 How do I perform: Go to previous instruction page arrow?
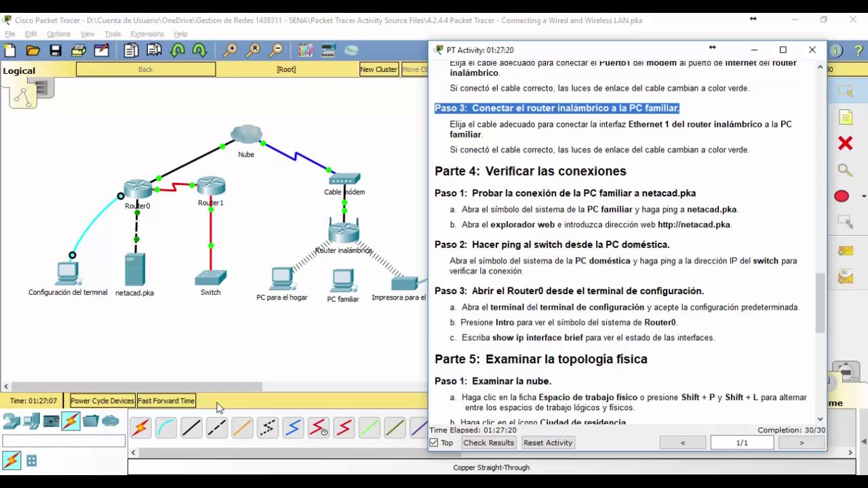[x=683, y=443]
